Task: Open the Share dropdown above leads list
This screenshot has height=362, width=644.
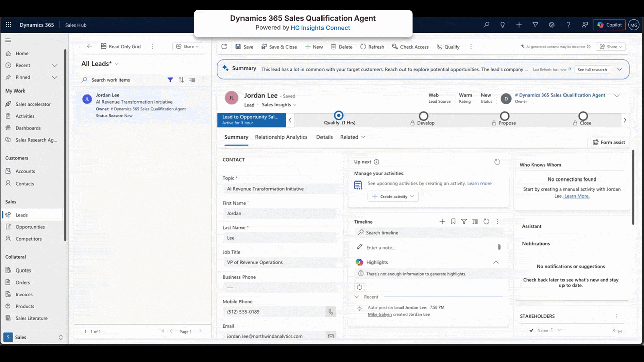Action: [187, 46]
